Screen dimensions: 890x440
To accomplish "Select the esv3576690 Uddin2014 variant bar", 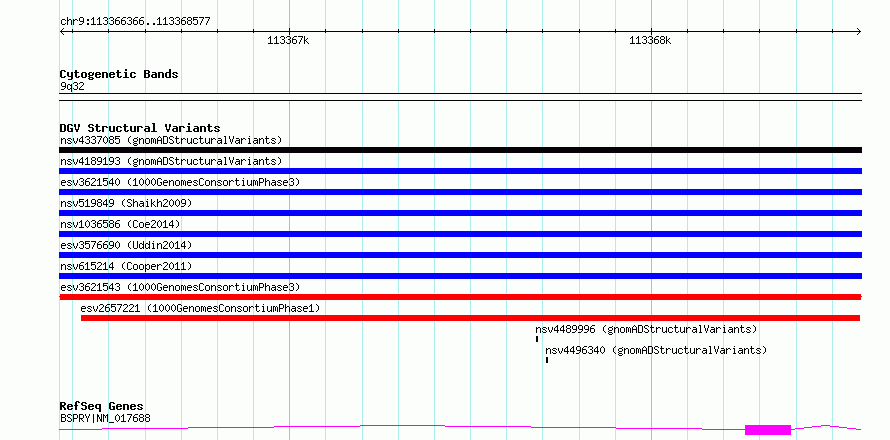I will (460, 255).
